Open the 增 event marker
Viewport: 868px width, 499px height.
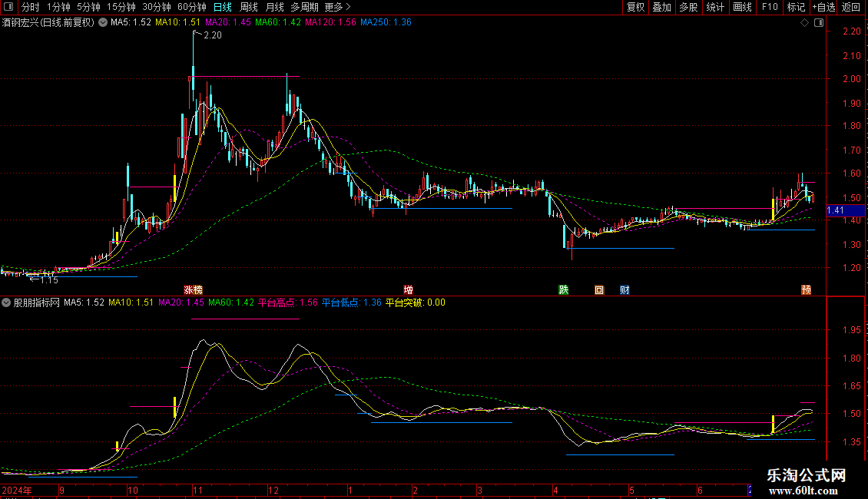pyautogui.click(x=408, y=290)
